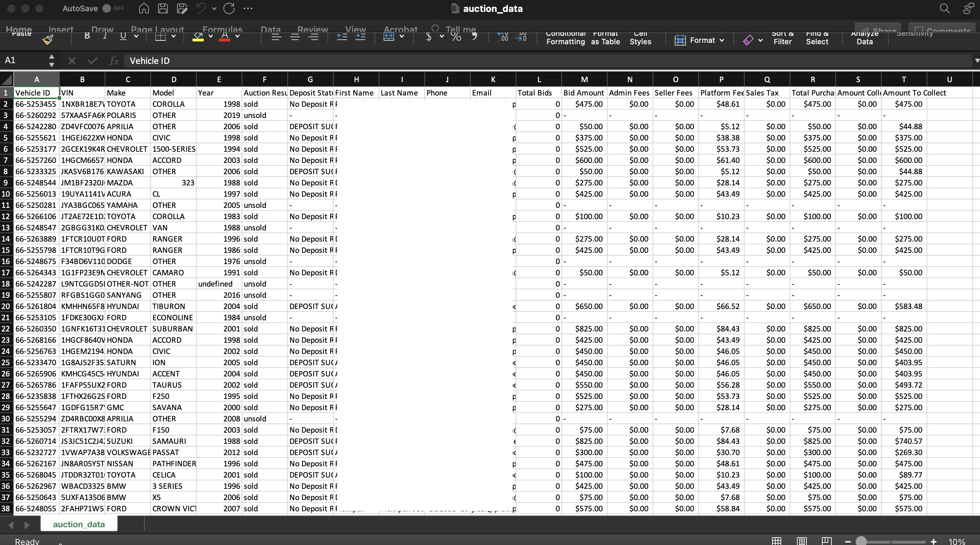
Task: Click the Clear eraser icon
Action: [748, 40]
